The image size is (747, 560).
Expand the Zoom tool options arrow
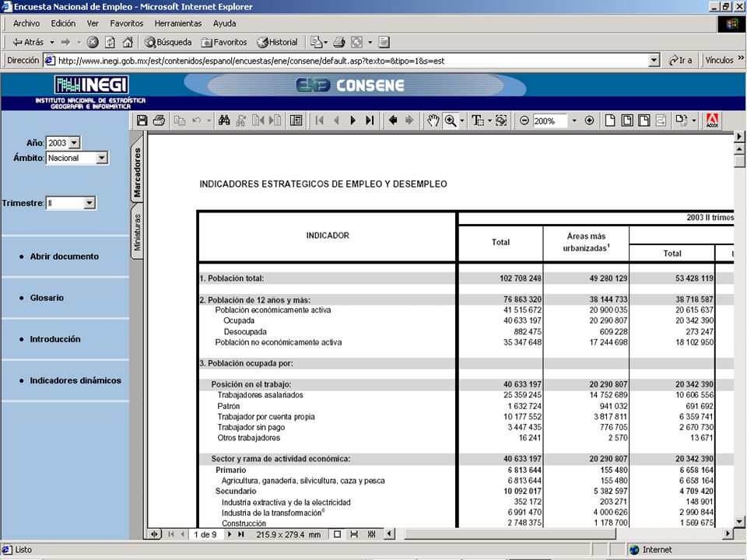(461, 121)
